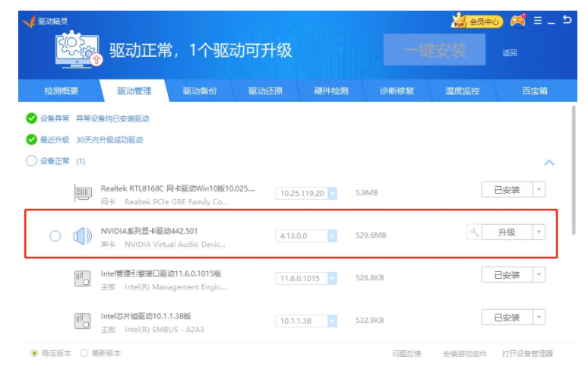Click the 一键安装 button
This screenshot has width=588, height=392.
435,50
